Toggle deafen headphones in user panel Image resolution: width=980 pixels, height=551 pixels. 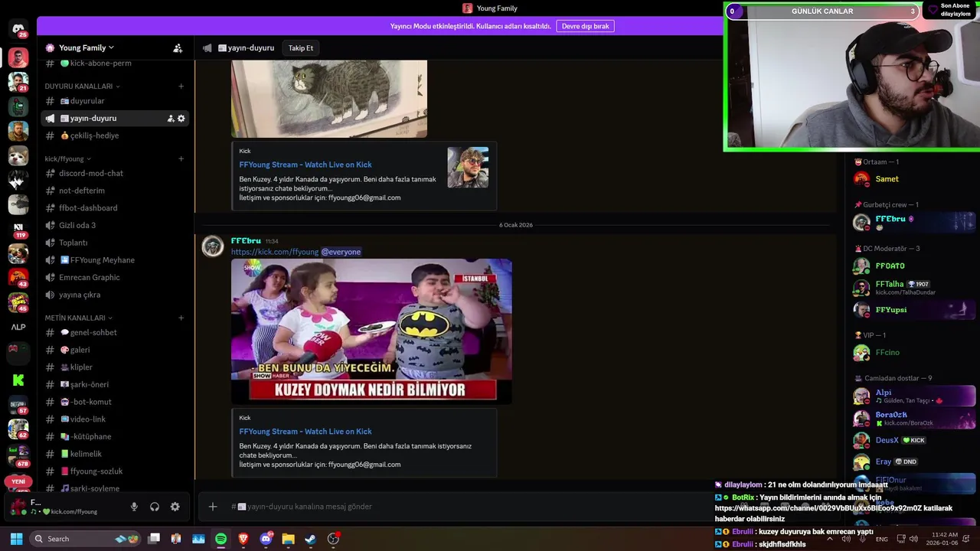[155, 507]
